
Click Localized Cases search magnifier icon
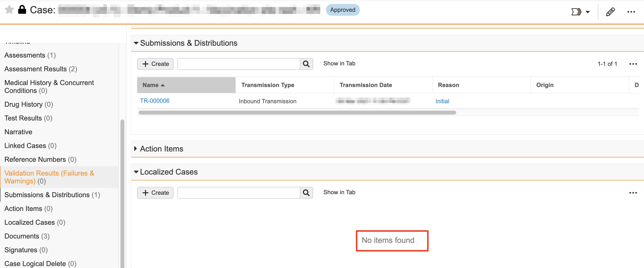[x=306, y=193]
